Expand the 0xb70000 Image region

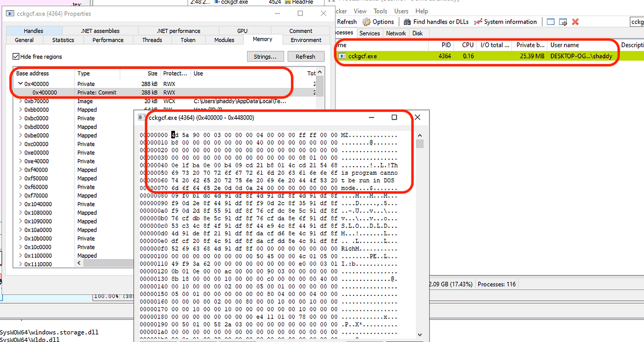point(20,101)
